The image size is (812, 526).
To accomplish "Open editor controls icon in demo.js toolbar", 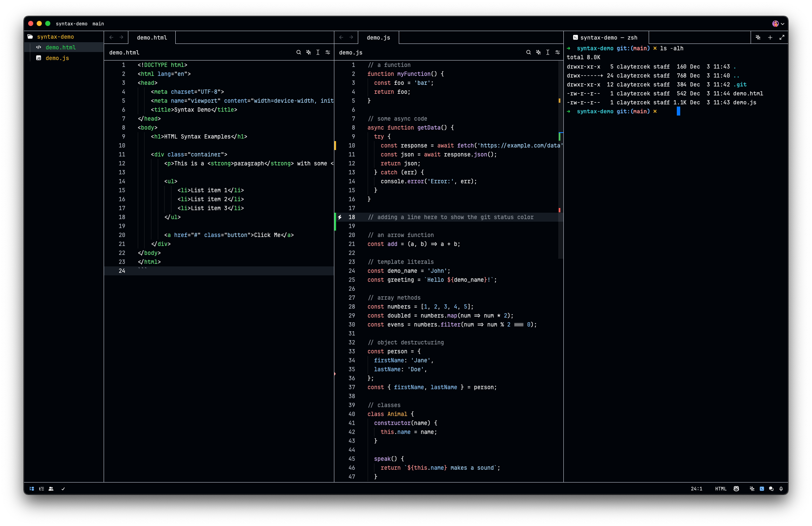I will tap(557, 52).
